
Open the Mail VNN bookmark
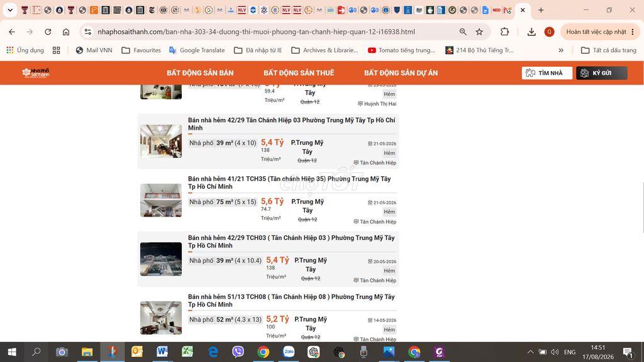[x=94, y=50]
